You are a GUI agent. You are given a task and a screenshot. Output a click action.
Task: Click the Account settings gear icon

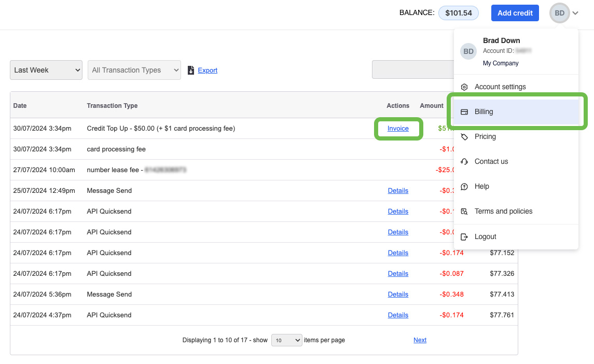click(x=464, y=87)
